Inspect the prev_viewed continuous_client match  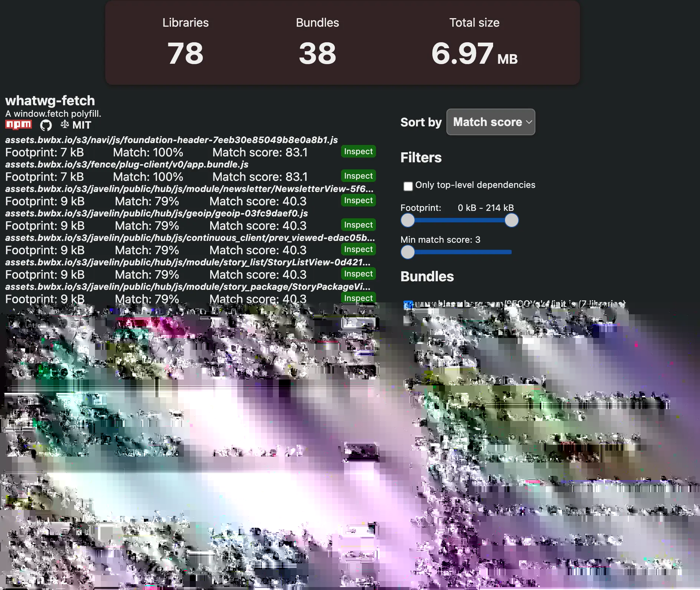point(358,249)
